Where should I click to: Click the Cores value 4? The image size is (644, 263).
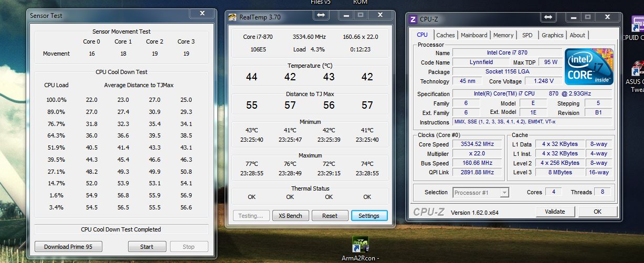[x=553, y=192]
